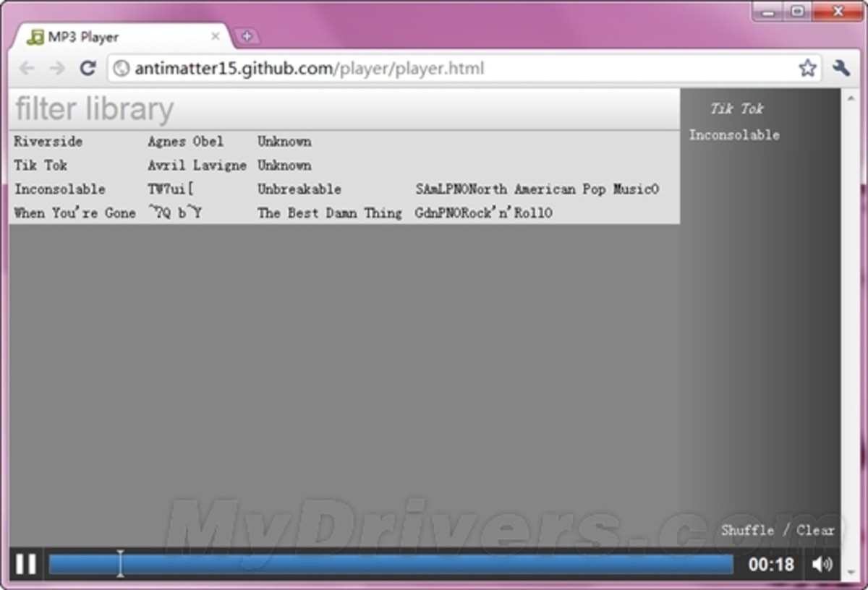Mute audio with the speaker icon
Screen dimensions: 868x590
pyautogui.click(x=822, y=564)
